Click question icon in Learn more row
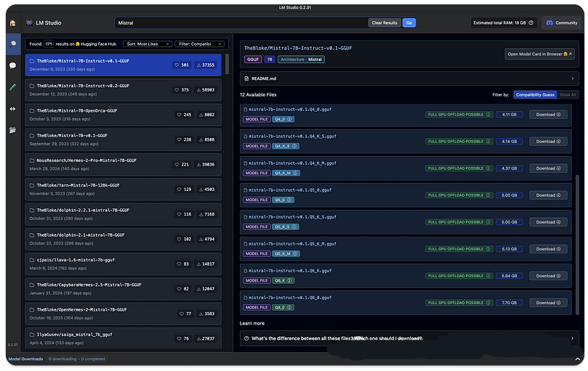This screenshot has width=588, height=371. point(246,338)
